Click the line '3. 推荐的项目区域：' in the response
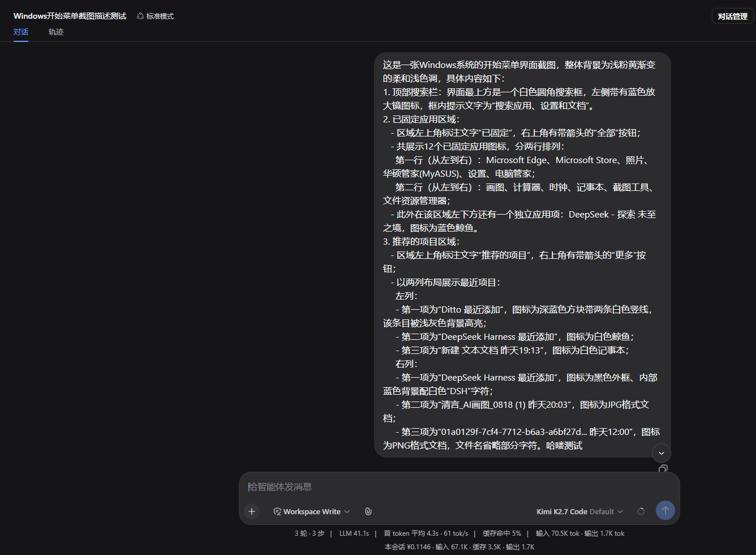 (422, 241)
